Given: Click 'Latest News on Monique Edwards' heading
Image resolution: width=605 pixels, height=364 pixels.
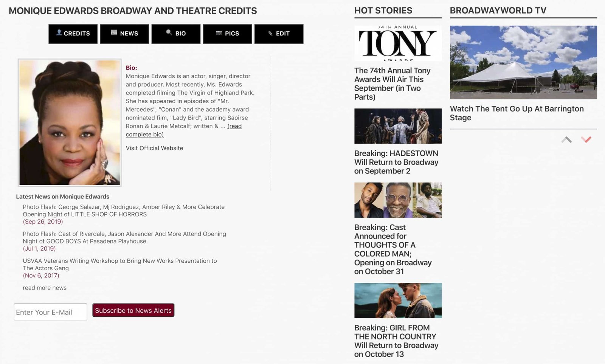Looking at the screenshot, I should 62,197.
